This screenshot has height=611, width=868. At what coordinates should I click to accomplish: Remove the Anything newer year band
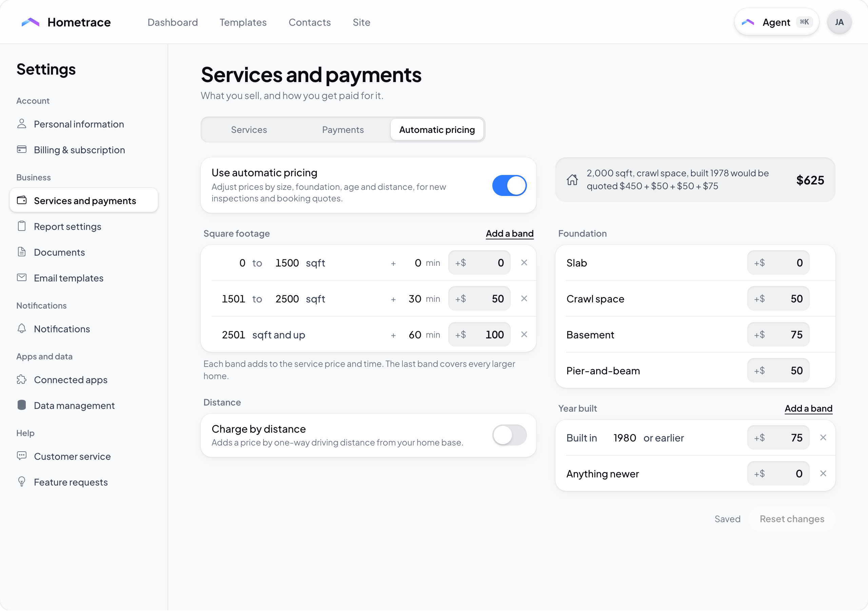pos(823,473)
